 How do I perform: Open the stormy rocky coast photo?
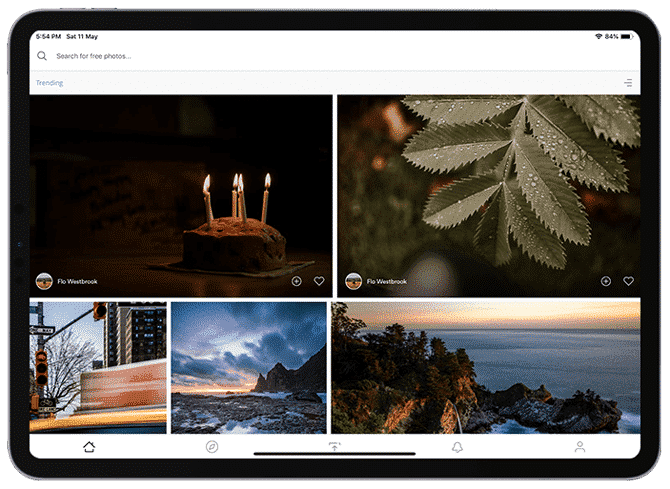[x=249, y=368]
